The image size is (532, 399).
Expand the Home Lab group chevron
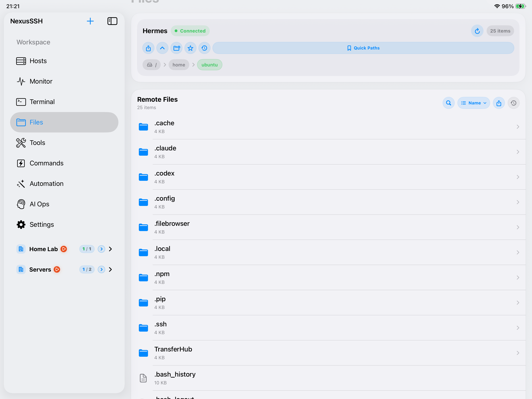(110, 249)
